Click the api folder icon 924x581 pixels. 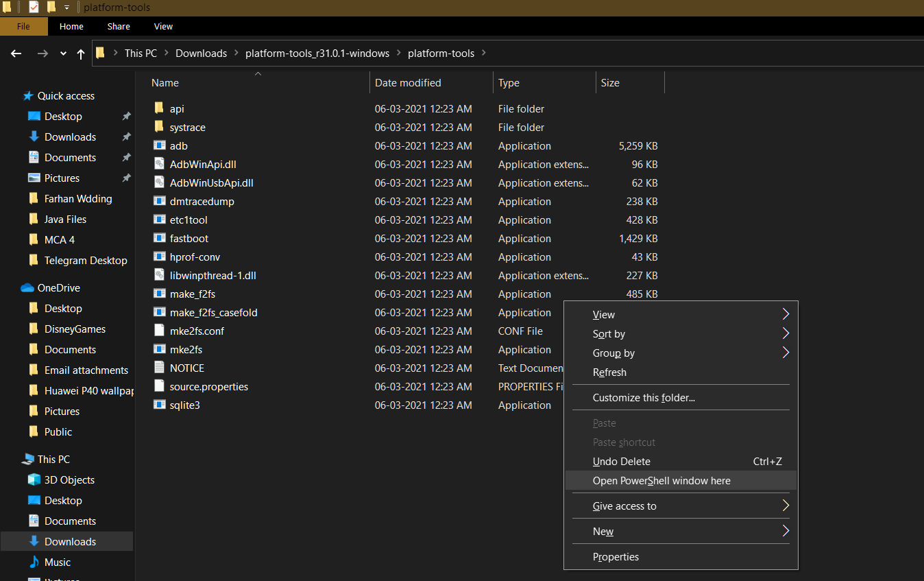[x=159, y=109]
